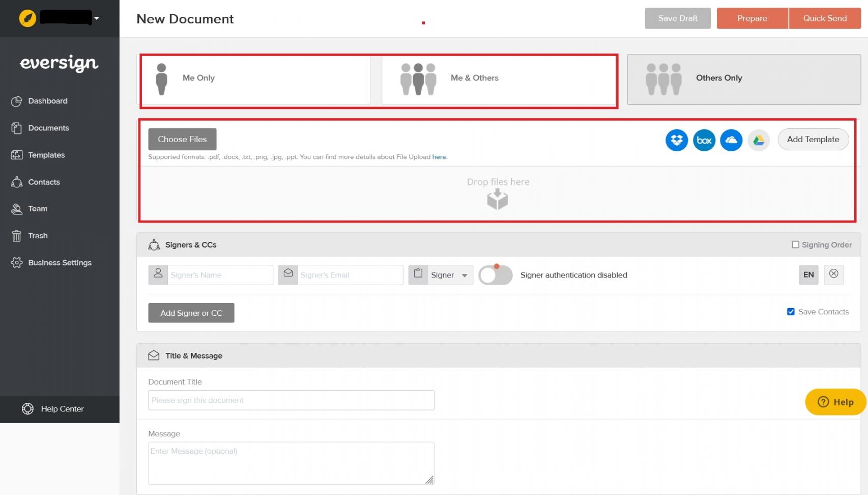
Task: Import file from Google Drive icon
Action: (x=758, y=140)
